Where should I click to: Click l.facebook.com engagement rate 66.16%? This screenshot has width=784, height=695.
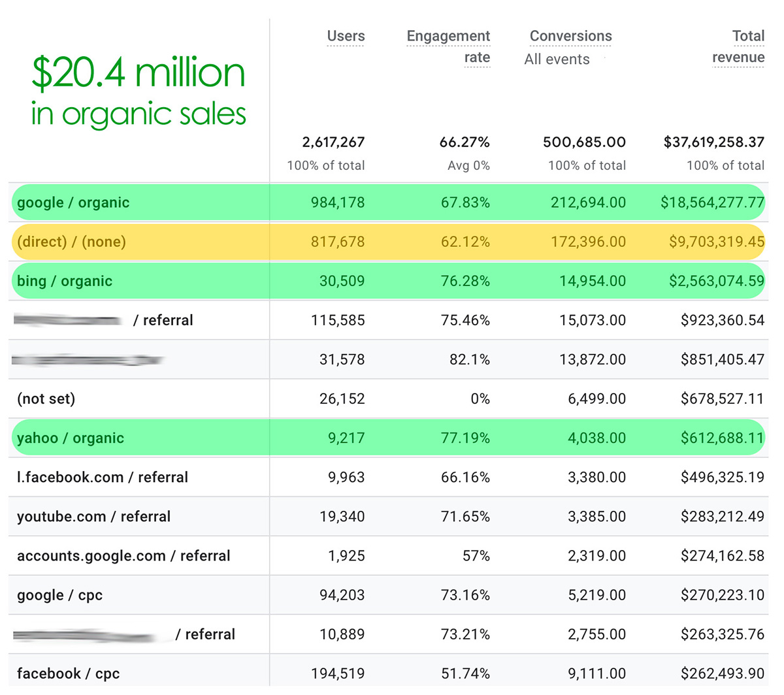[x=465, y=477]
